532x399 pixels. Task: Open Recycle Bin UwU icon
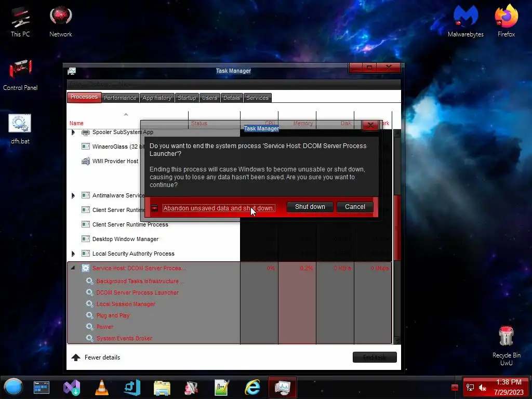[x=506, y=345]
